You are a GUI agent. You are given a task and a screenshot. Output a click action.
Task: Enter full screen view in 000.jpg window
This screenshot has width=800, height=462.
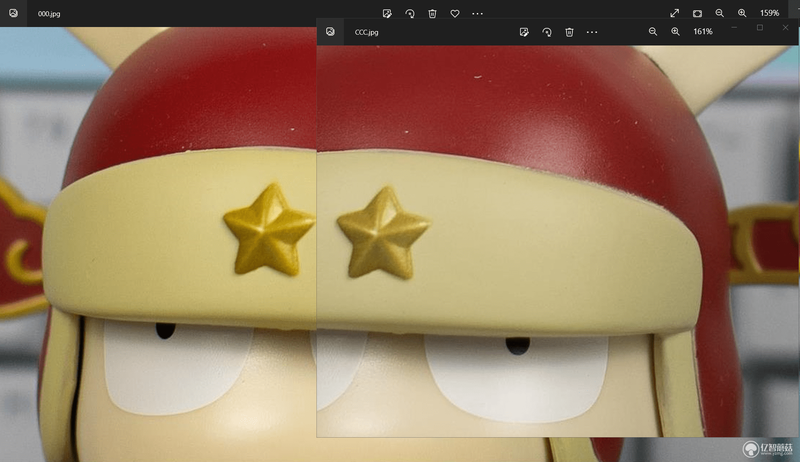click(674, 13)
